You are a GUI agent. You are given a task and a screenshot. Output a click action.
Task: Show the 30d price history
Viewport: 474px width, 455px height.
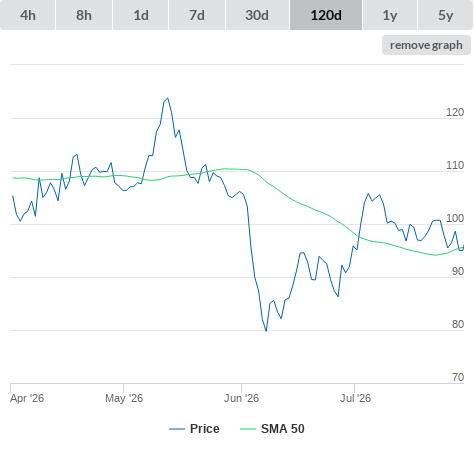pyautogui.click(x=257, y=15)
